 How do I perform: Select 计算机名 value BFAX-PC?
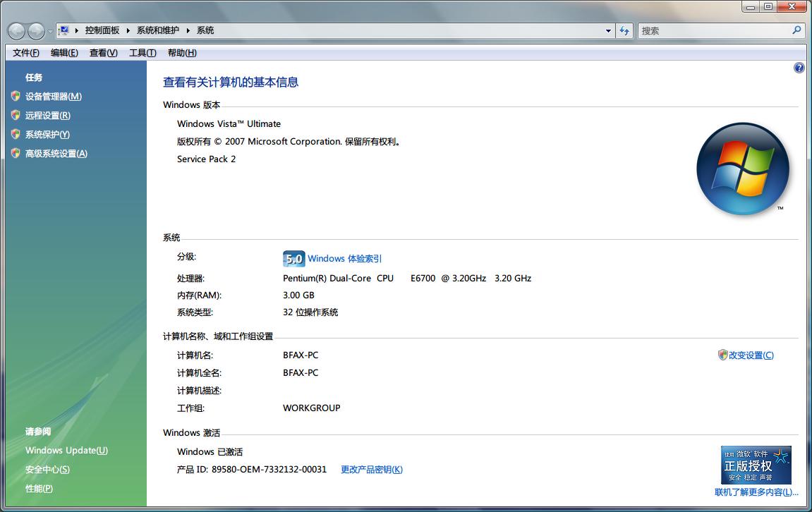pyautogui.click(x=301, y=355)
